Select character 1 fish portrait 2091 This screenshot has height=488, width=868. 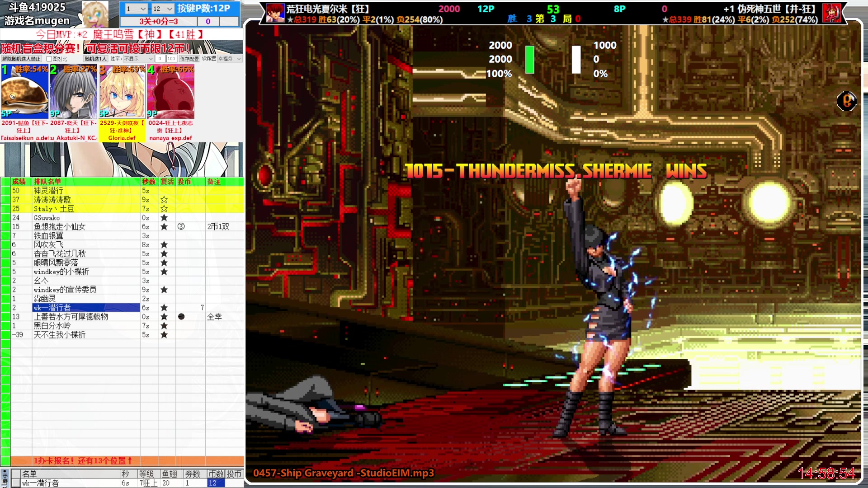coord(24,92)
